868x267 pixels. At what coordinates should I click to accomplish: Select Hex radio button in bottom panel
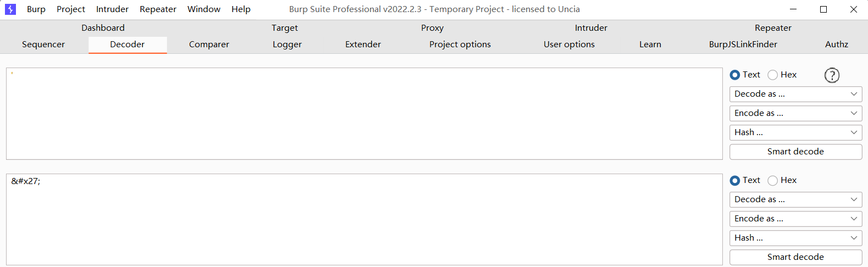pyautogui.click(x=773, y=181)
